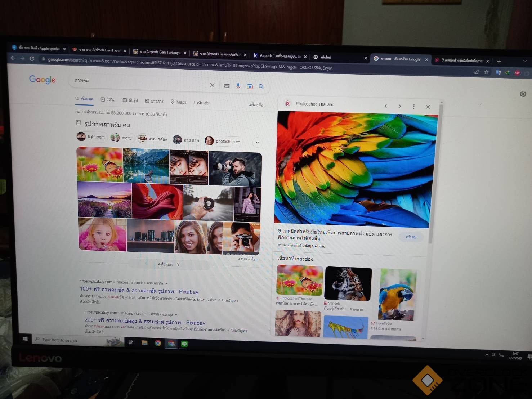Click the Google logo

coord(43,80)
